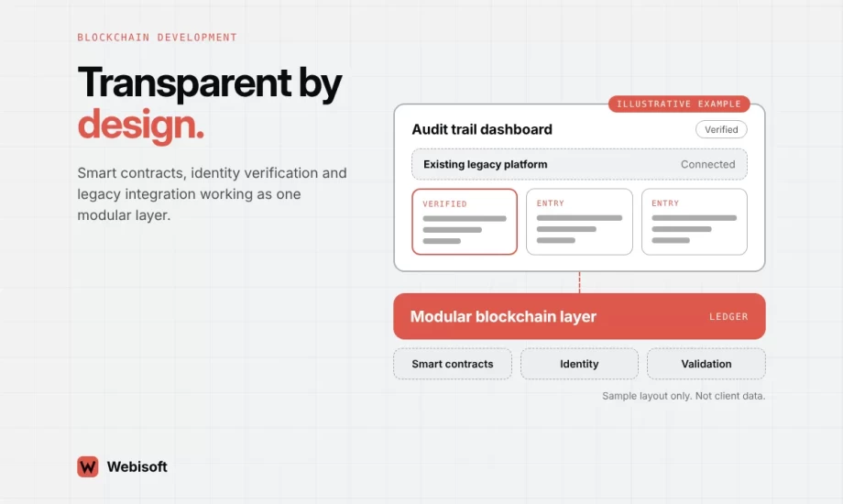The height and width of the screenshot is (504, 843).
Task: Click the Modular blockchain layer bar
Action: (x=579, y=316)
